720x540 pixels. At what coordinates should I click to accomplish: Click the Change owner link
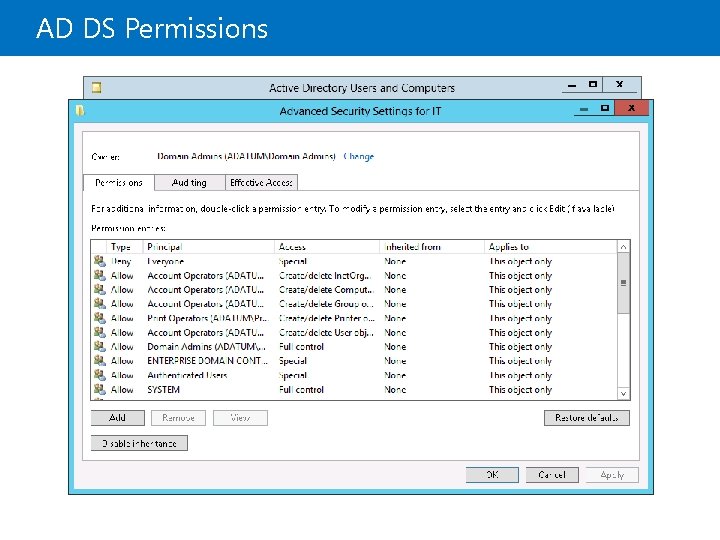[359, 156]
